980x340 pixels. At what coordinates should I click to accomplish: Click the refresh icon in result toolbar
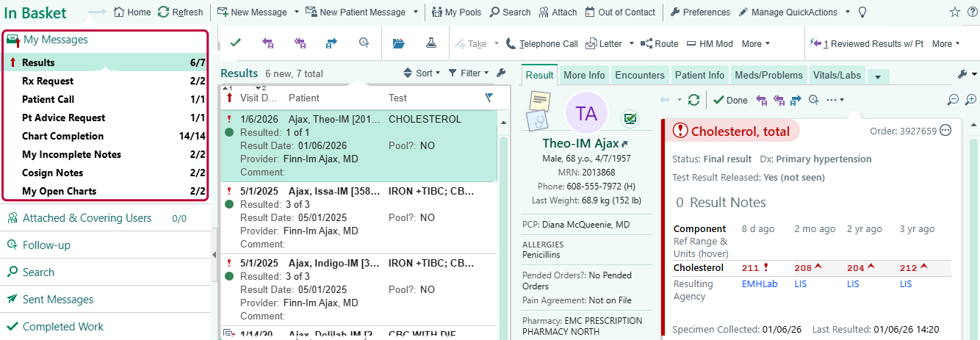693,100
